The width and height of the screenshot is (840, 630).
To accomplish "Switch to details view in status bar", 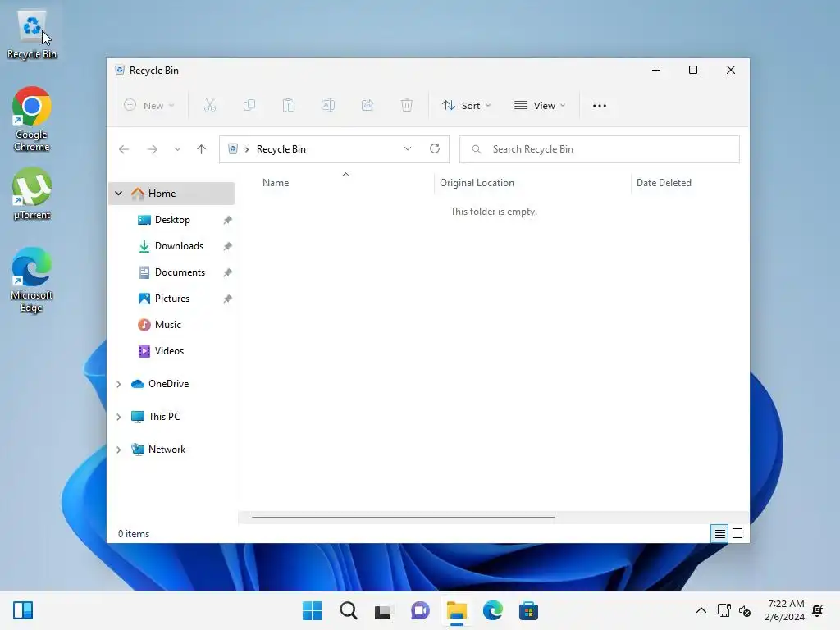I will click(x=719, y=533).
